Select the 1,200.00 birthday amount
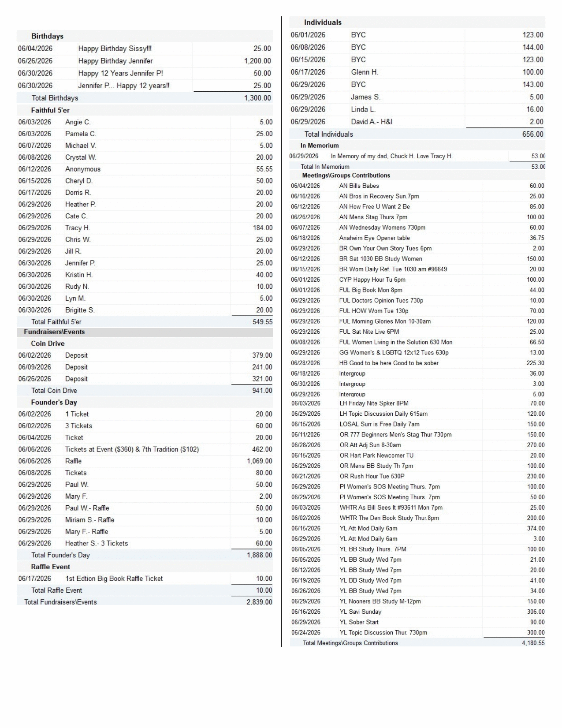 point(257,61)
